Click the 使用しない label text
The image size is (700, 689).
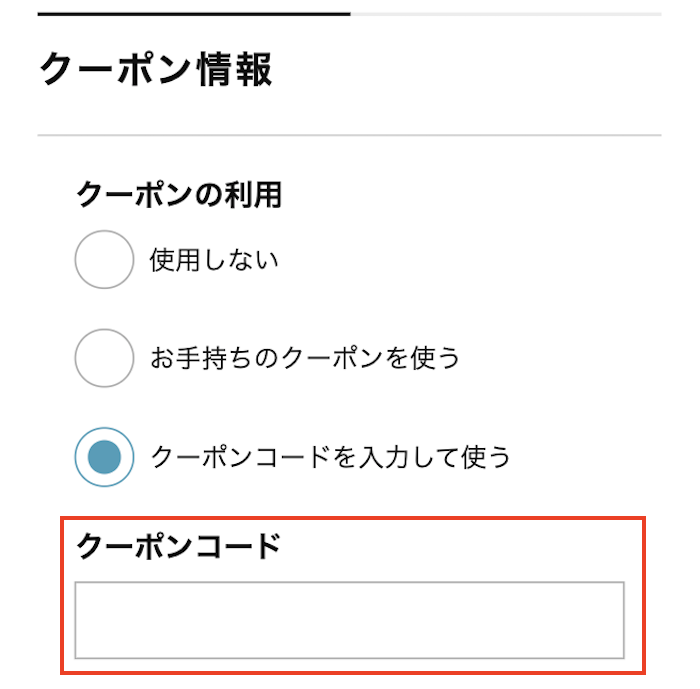point(214,261)
